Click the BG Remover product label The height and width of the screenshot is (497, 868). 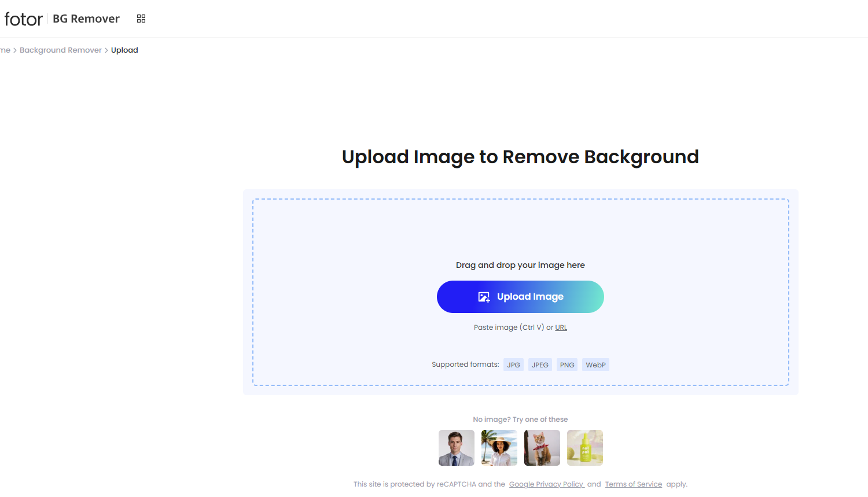pos(86,19)
